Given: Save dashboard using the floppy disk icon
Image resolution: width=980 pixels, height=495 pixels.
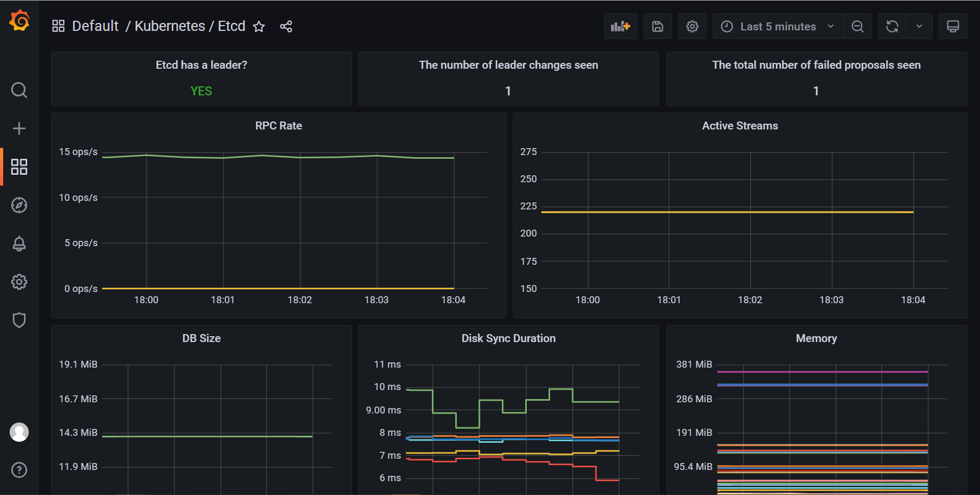Looking at the screenshot, I should click(657, 27).
